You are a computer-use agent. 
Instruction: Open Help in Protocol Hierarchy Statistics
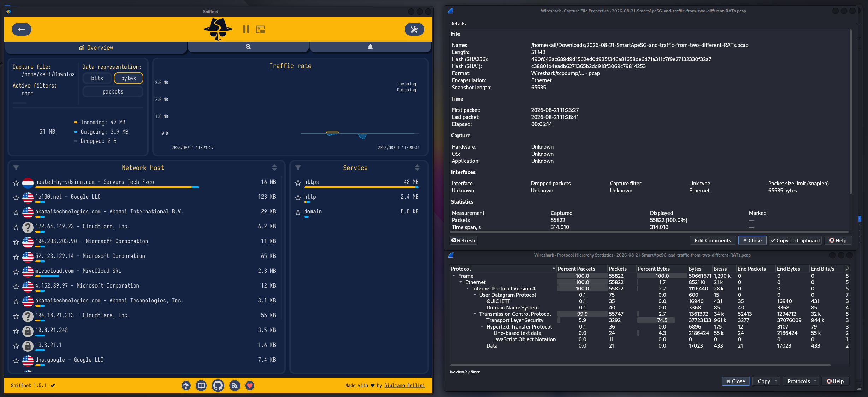click(835, 381)
